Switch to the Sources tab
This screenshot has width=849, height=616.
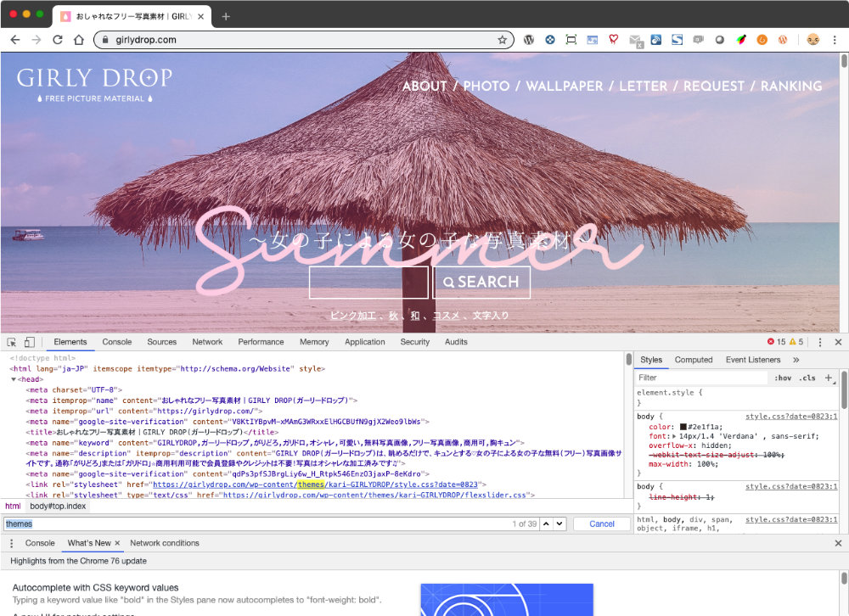coord(162,342)
